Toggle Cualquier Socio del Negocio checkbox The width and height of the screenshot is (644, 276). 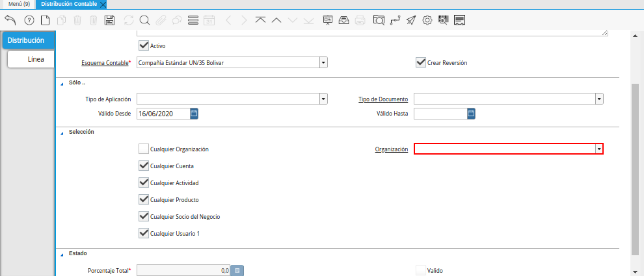(x=144, y=216)
